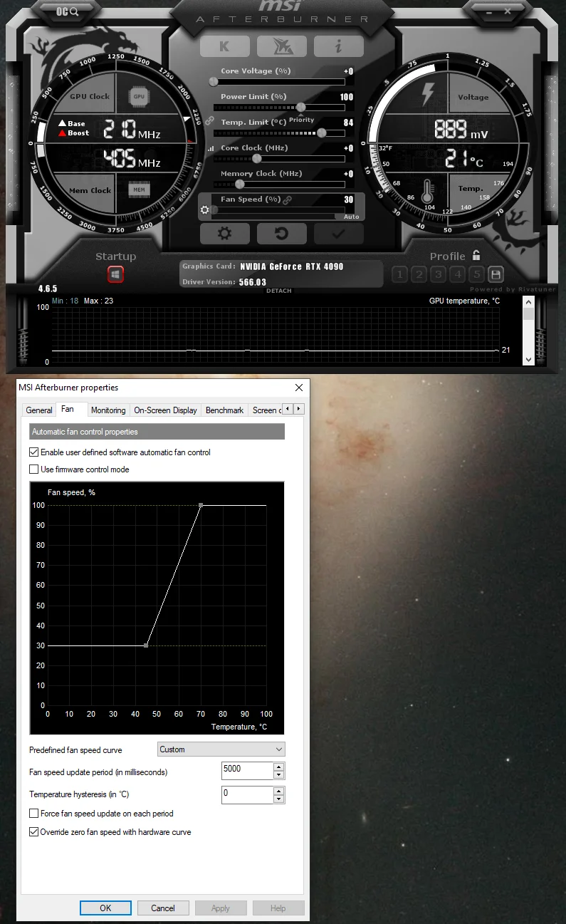This screenshot has height=924, width=566.
Task: Click the profile lock icon
Action: 476,255
